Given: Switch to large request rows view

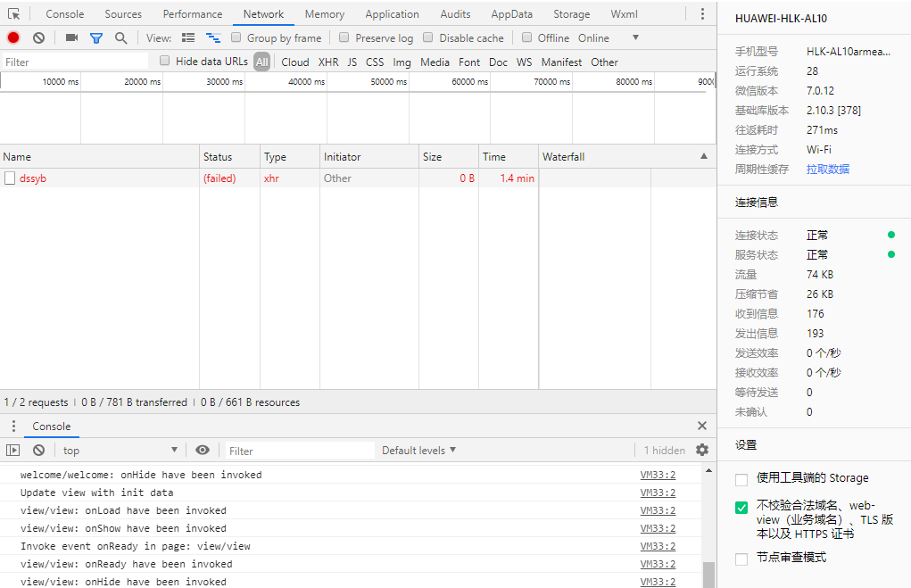Looking at the screenshot, I should coord(188,37).
